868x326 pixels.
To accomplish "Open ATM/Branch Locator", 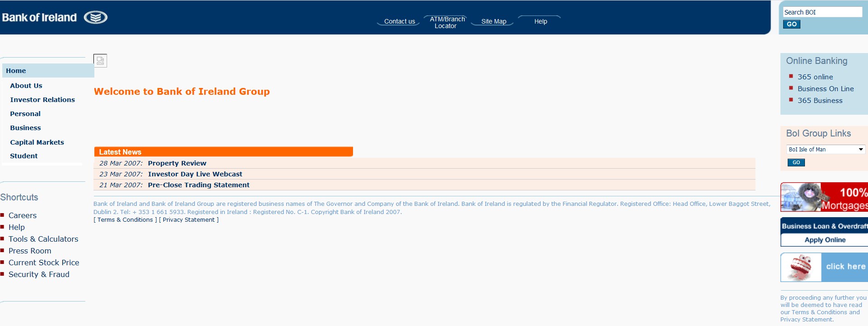I will click(x=447, y=22).
